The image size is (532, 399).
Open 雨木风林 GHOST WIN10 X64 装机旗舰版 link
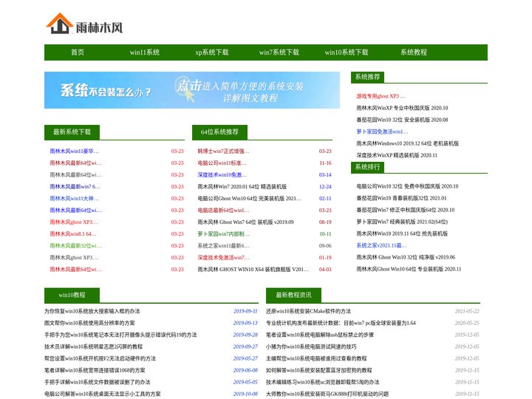coord(253,270)
